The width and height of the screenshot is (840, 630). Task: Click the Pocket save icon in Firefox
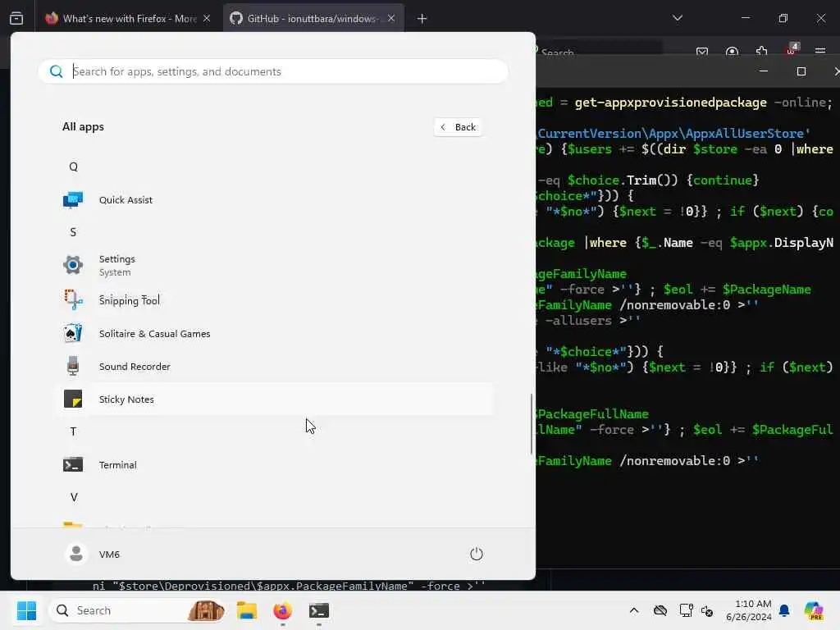(702, 52)
